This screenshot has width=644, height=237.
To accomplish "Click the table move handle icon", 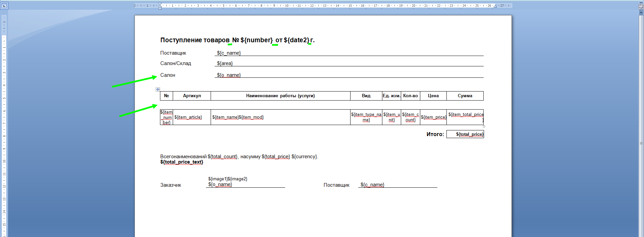I will pyautogui.click(x=158, y=89).
